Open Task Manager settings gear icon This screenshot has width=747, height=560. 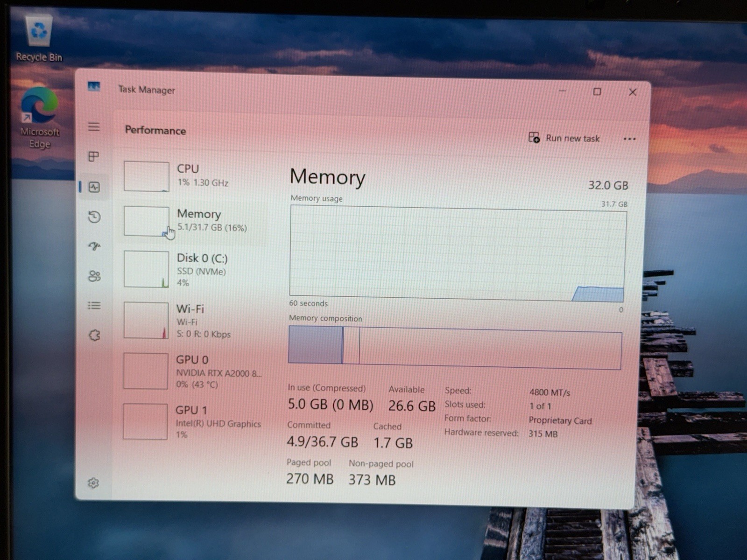[93, 483]
